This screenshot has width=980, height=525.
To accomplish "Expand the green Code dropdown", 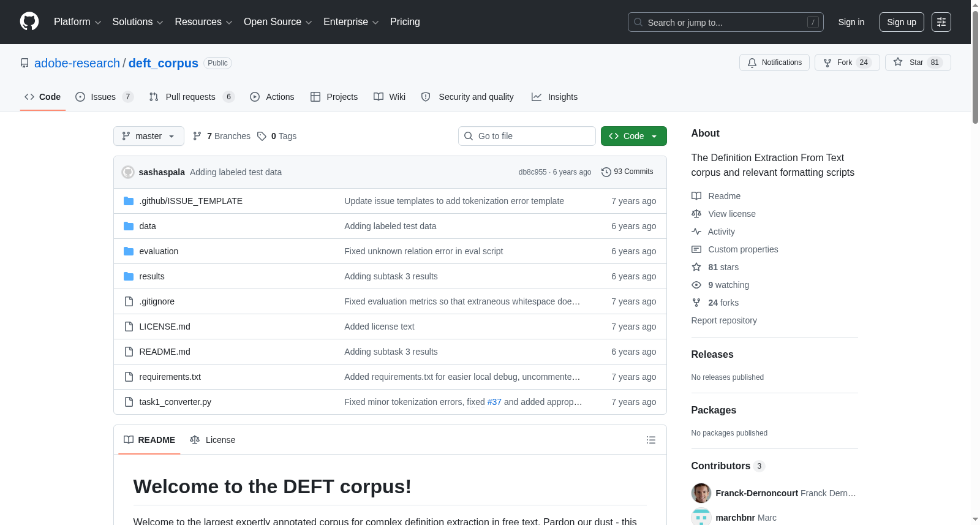I will coord(633,136).
